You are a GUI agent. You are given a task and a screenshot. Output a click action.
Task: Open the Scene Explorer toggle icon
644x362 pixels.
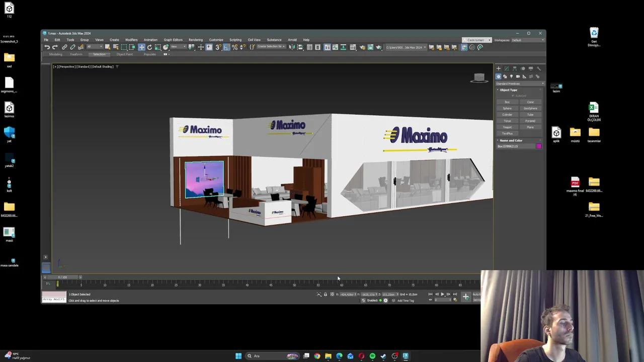(309, 47)
